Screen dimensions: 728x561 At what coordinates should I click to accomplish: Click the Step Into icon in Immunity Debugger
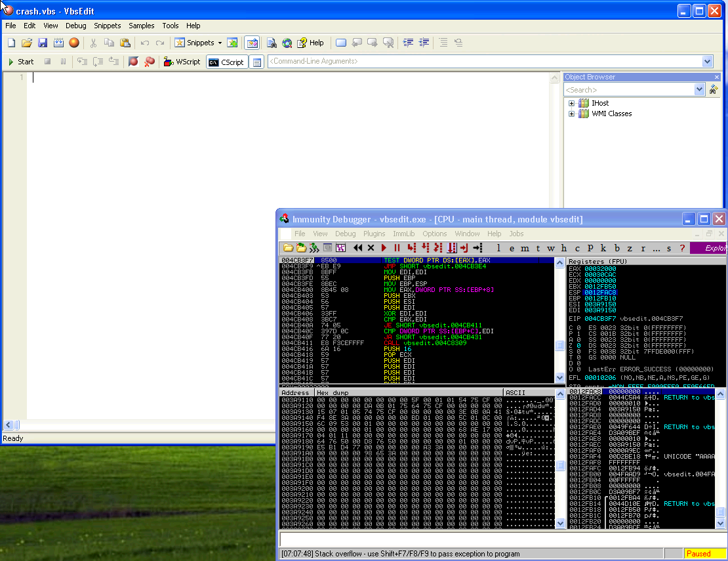(x=411, y=248)
